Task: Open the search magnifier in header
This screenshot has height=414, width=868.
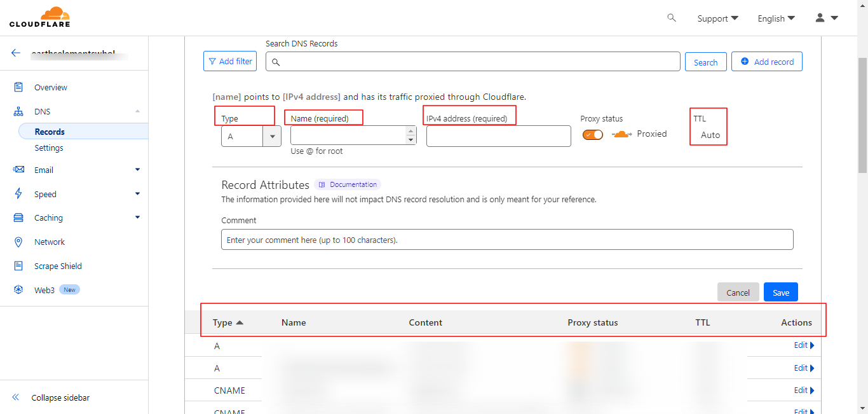Action: pyautogui.click(x=672, y=18)
